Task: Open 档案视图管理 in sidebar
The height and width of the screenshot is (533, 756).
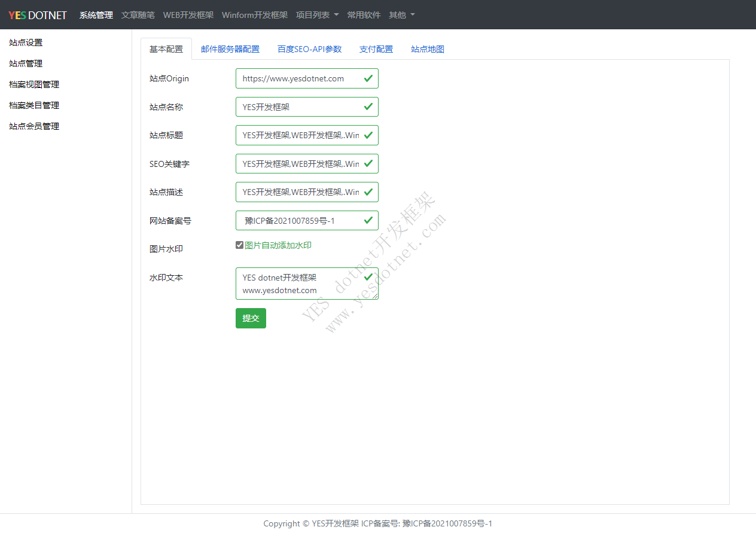Action: [x=34, y=84]
